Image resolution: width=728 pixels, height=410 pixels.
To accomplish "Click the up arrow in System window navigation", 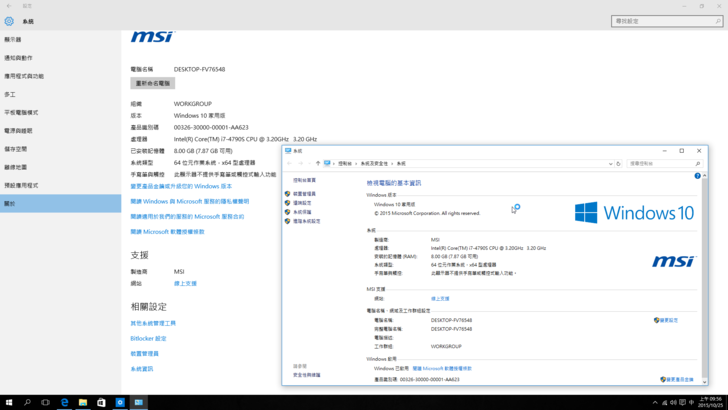I will 317,163.
